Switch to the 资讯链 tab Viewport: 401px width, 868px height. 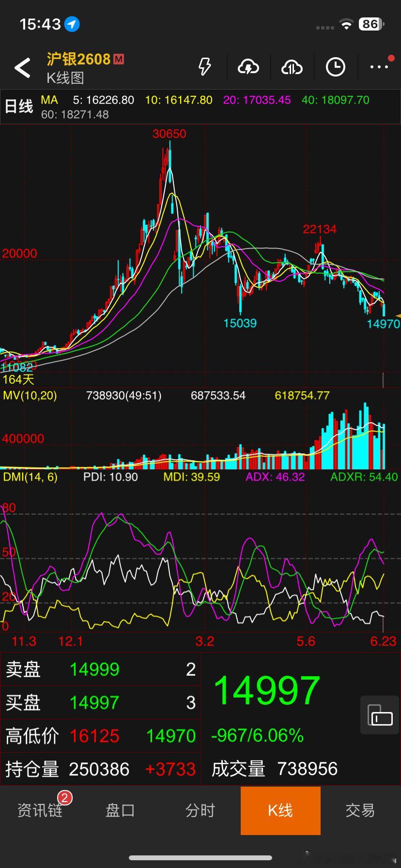[x=40, y=810]
